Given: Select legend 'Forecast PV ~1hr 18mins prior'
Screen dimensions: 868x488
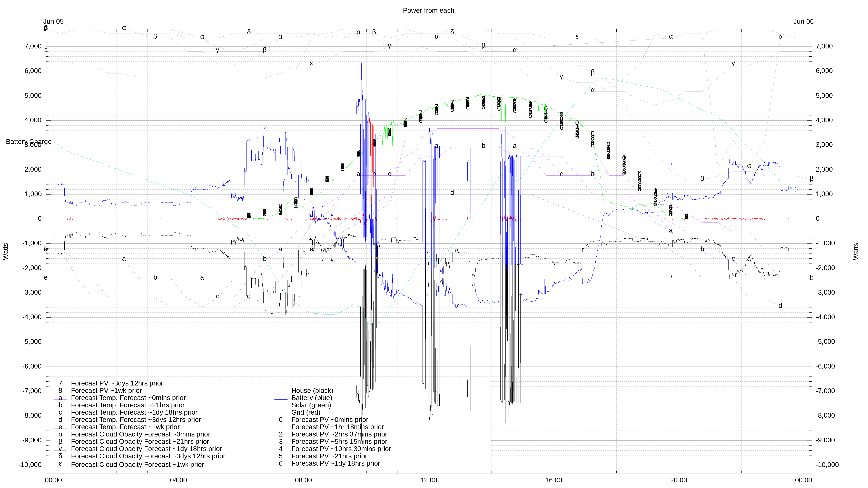Looking at the screenshot, I should click(337, 427).
